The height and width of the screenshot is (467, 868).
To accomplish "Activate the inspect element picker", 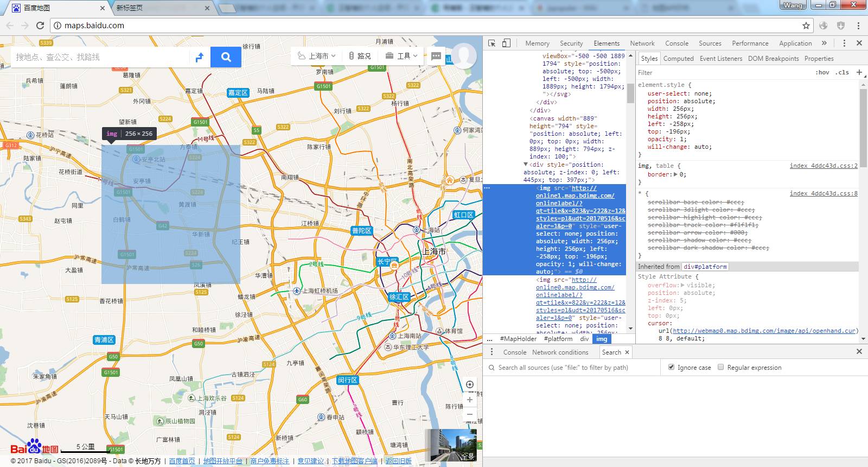I will coord(492,43).
